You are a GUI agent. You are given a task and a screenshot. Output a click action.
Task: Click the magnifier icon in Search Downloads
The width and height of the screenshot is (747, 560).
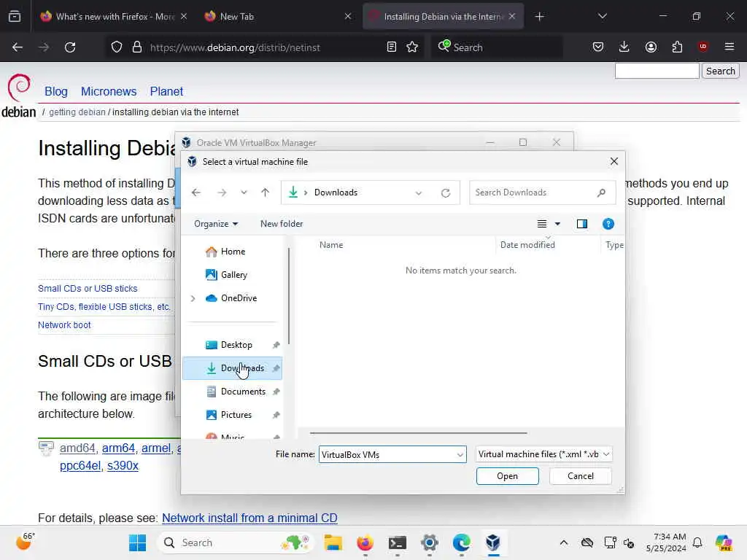[x=601, y=192]
